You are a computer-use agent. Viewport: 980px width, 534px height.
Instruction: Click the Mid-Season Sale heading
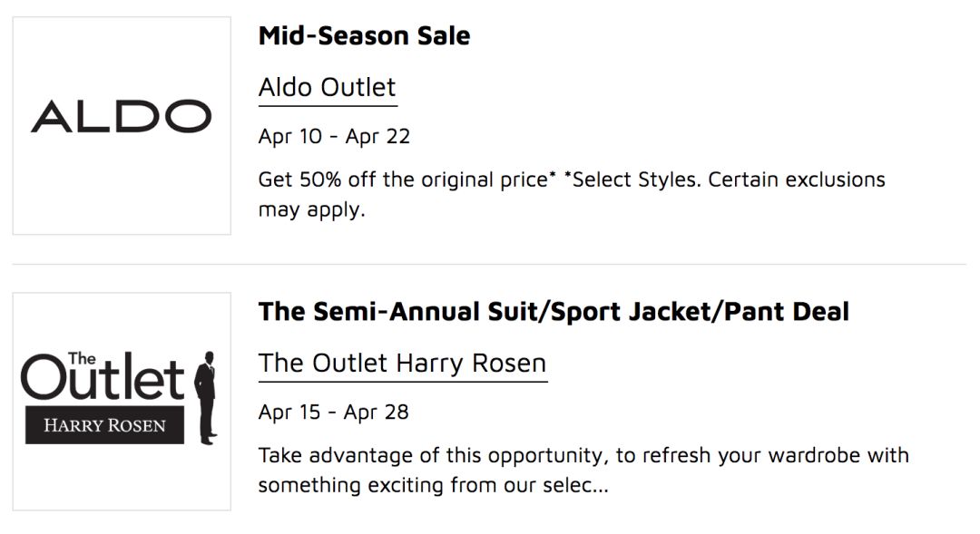pos(365,35)
